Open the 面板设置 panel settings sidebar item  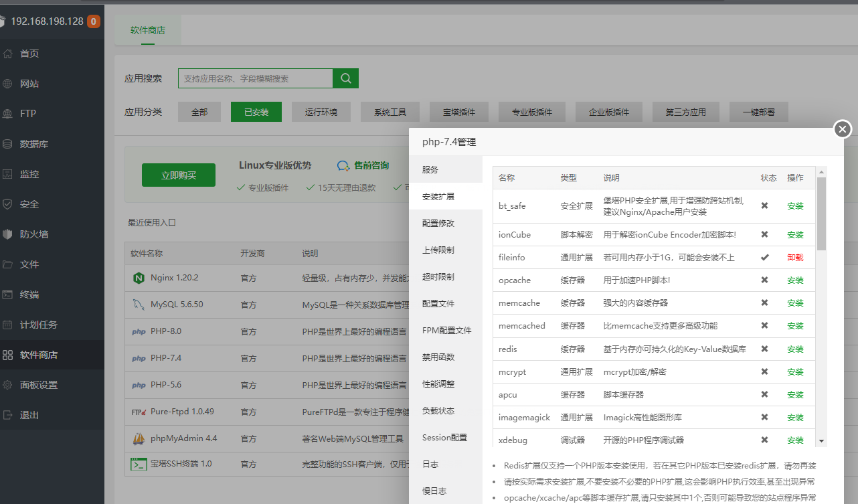pos(52,385)
